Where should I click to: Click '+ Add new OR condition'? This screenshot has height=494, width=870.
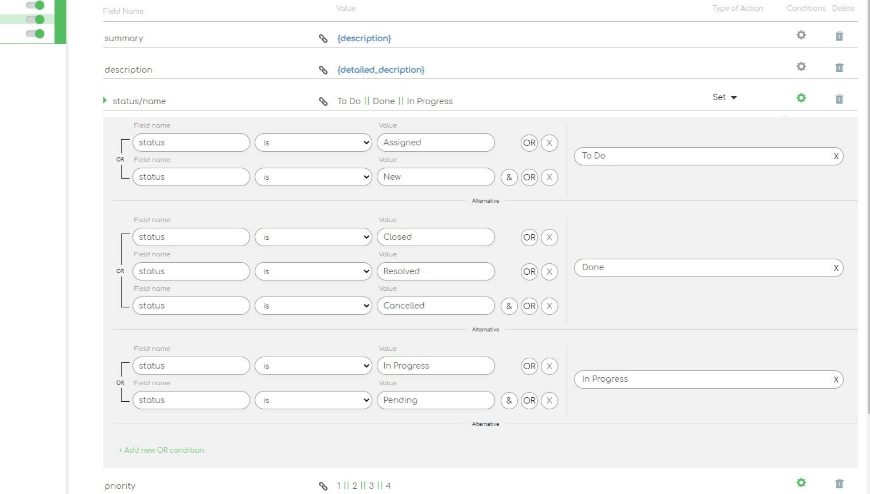pos(160,450)
